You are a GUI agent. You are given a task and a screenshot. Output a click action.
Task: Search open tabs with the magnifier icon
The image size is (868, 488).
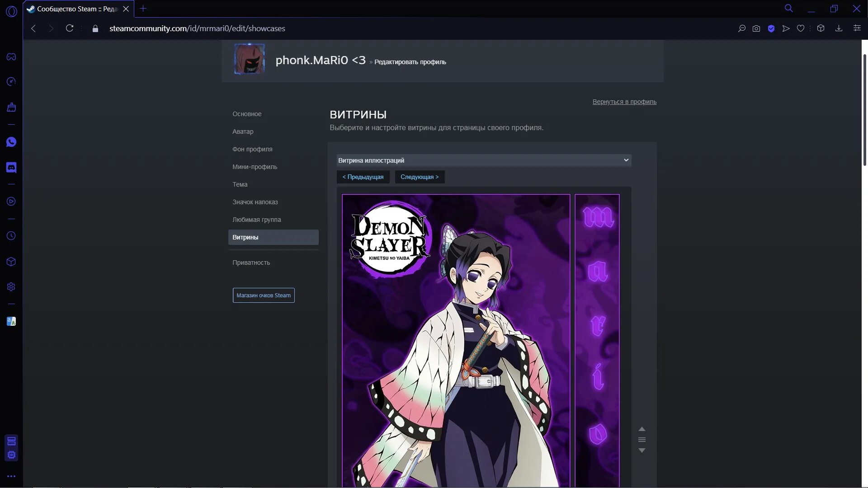click(x=789, y=8)
